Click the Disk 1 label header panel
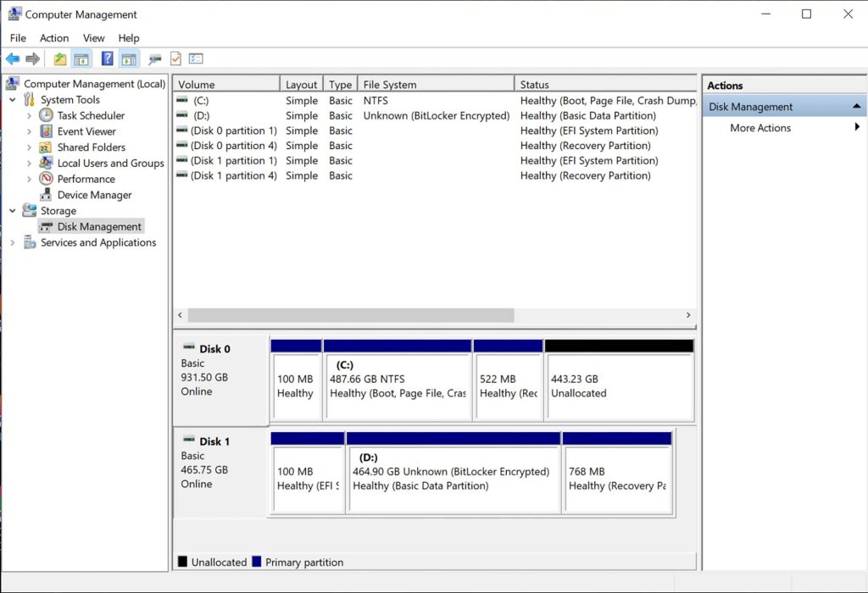The width and height of the screenshot is (868, 593). 221,472
